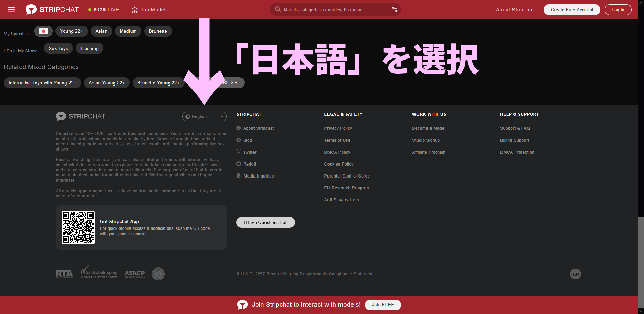Select the Sex Toys tag
The image size is (644, 314).
click(58, 48)
